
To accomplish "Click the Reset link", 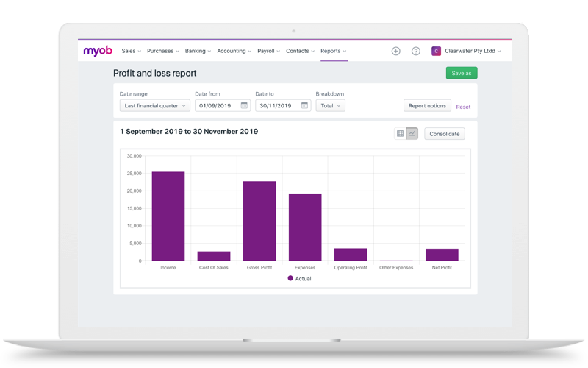I will tap(463, 107).
